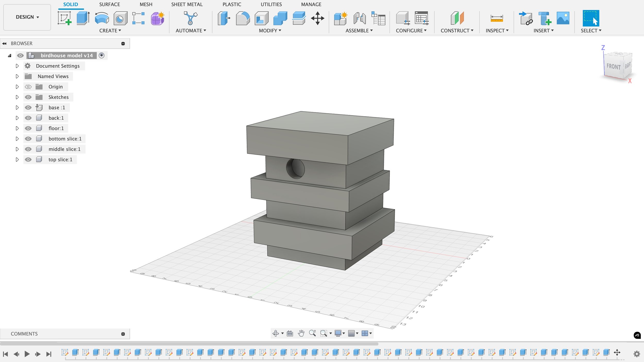
Task: Click the Insert McMaster-Carr Component icon
Action: [x=544, y=18]
